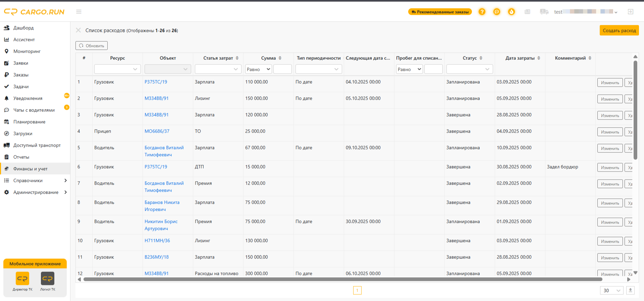Click the download export icon at bottom right
The image size is (644, 301).
pyautogui.click(x=631, y=290)
